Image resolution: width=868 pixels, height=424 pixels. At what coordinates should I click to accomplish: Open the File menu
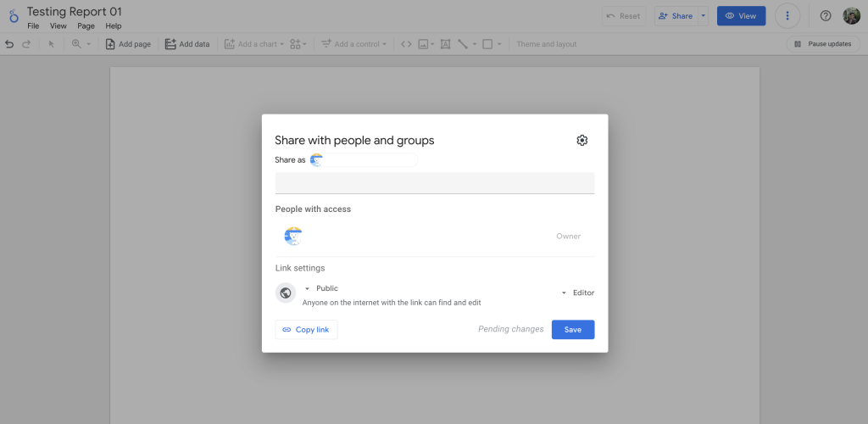click(x=33, y=26)
